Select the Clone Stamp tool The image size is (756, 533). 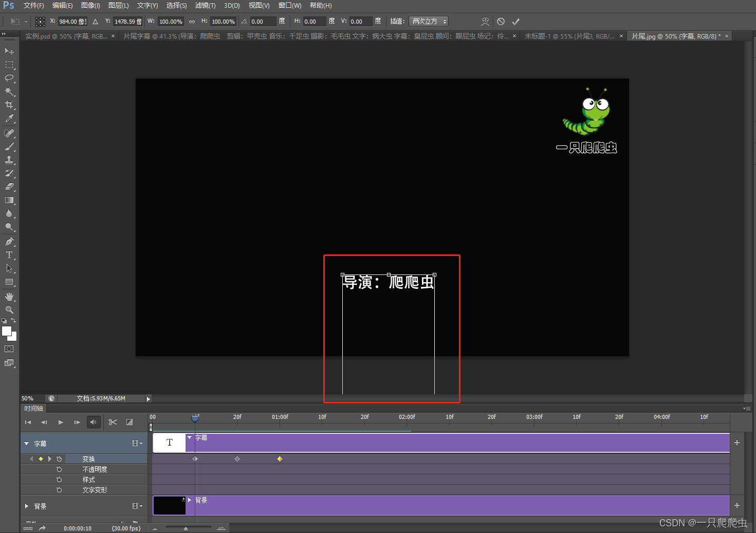(9, 160)
